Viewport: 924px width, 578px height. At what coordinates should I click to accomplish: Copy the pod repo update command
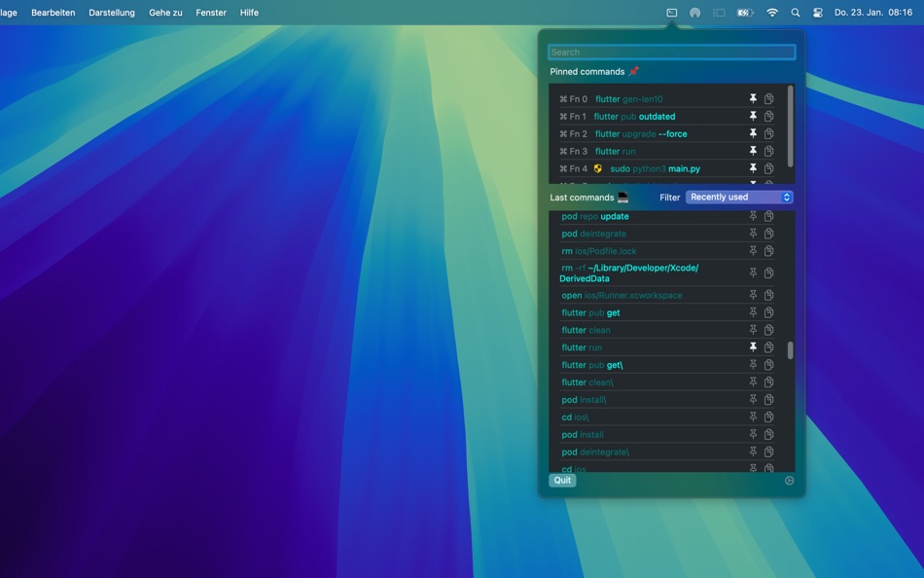pyautogui.click(x=769, y=216)
